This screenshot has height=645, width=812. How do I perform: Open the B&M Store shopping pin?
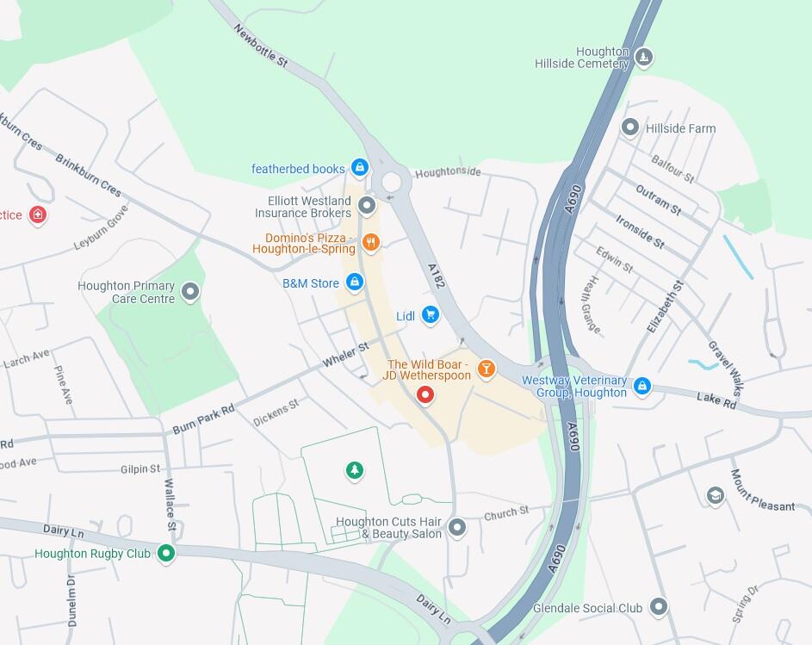[355, 282]
